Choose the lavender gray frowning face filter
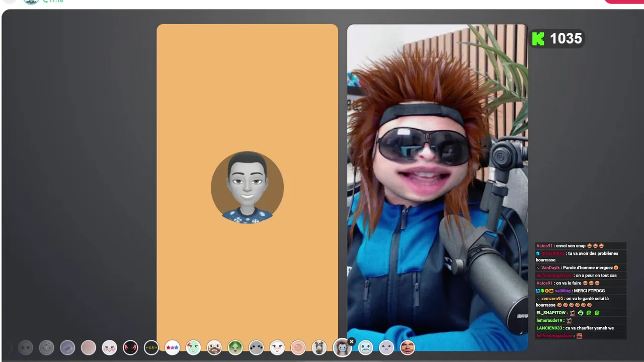 click(x=386, y=347)
